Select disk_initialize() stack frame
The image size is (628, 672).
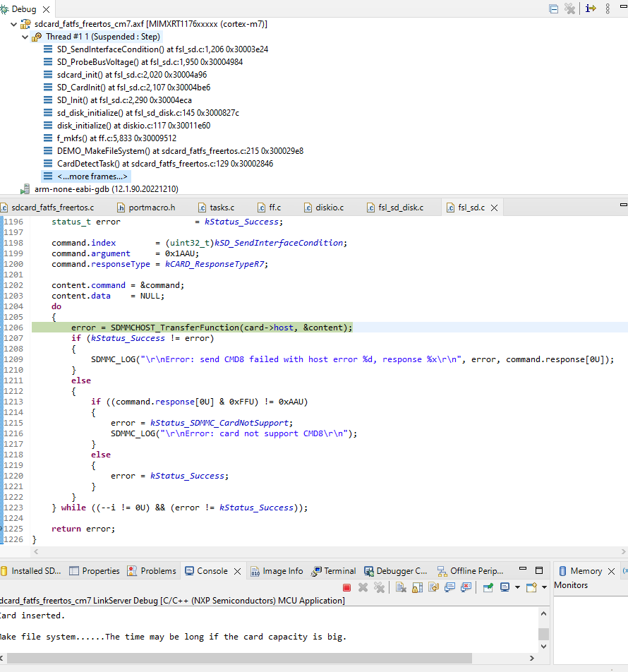(x=133, y=126)
